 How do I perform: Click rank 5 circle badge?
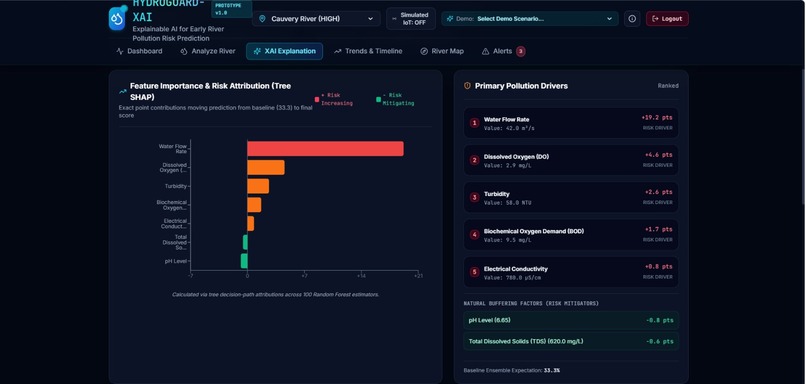point(474,272)
